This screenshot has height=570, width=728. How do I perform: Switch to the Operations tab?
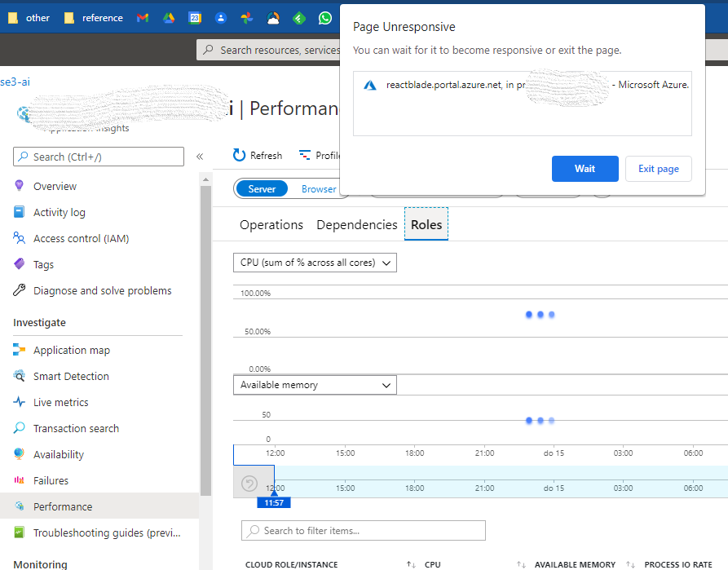click(271, 225)
